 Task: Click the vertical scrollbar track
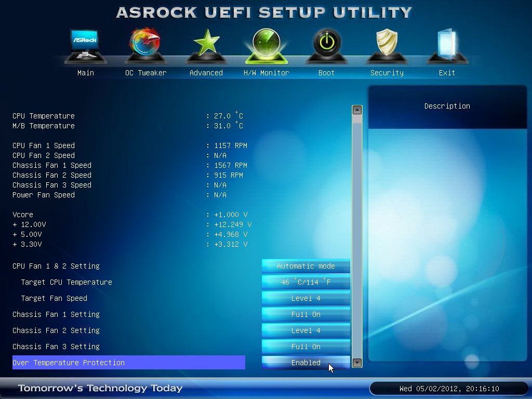(x=357, y=237)
